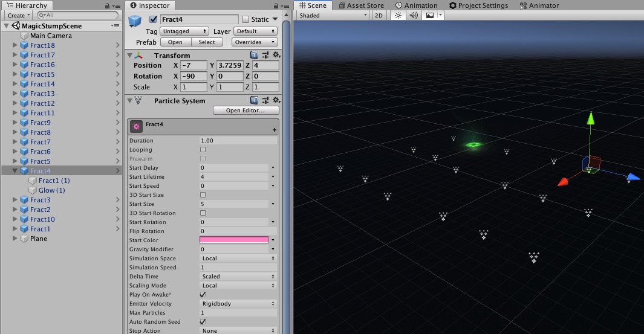The width and height of the screenshot is (644, 334).
Task: Toggle scene lighting sun icon
Action: 398,15
